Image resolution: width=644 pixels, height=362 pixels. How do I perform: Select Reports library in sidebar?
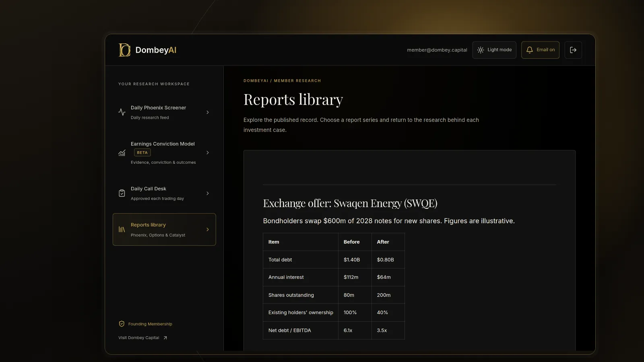164,229
